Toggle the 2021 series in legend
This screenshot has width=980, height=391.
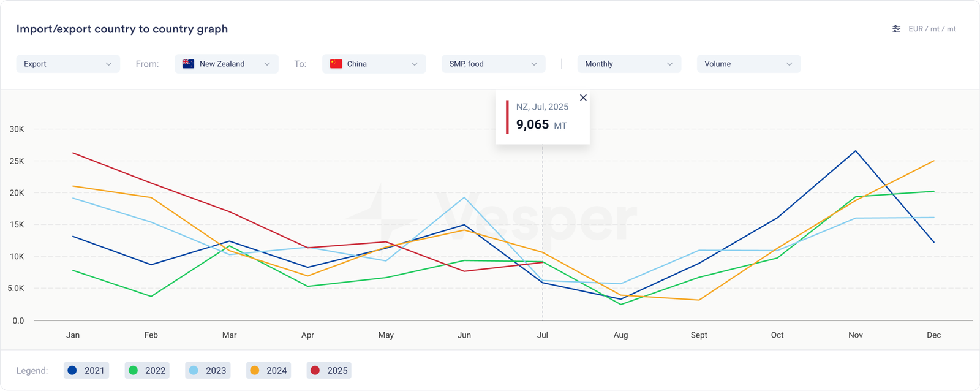[86, 370]
